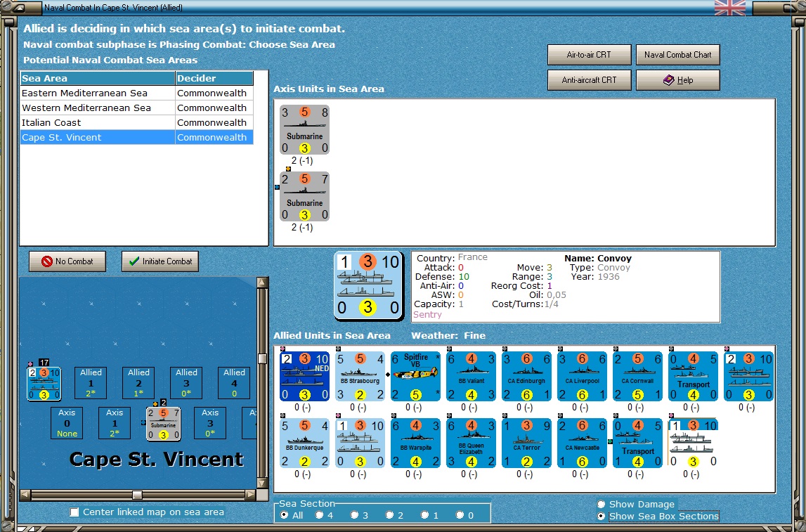This screenshot has width=806, height=532.
Task: Open the Air-to-air CRT chart
Action: [x=589, y=55]
